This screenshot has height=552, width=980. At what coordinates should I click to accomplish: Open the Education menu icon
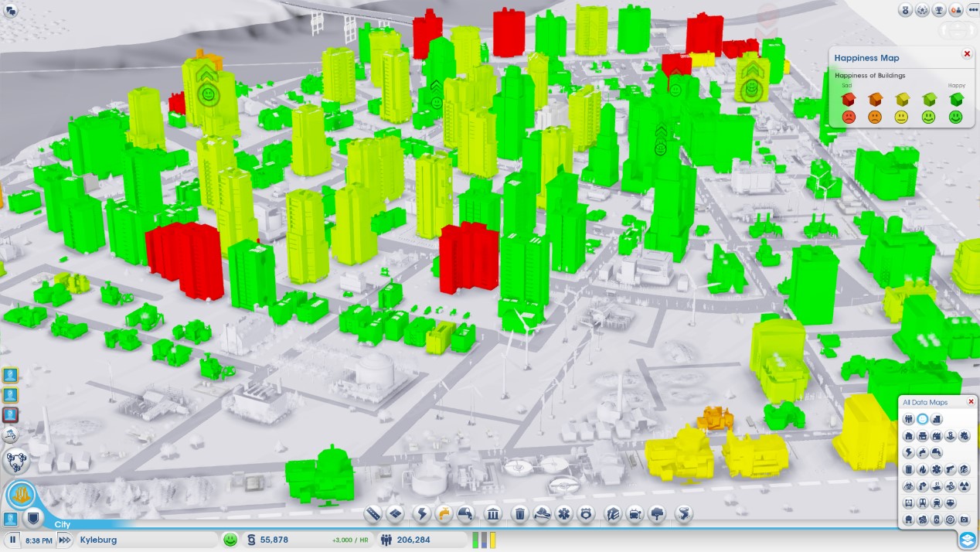point(614,513)
